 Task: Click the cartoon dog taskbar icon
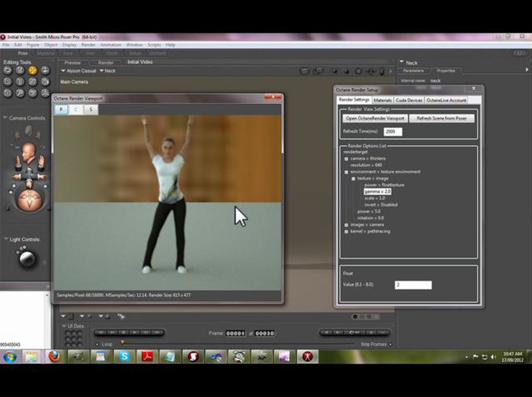pos(239,356)
